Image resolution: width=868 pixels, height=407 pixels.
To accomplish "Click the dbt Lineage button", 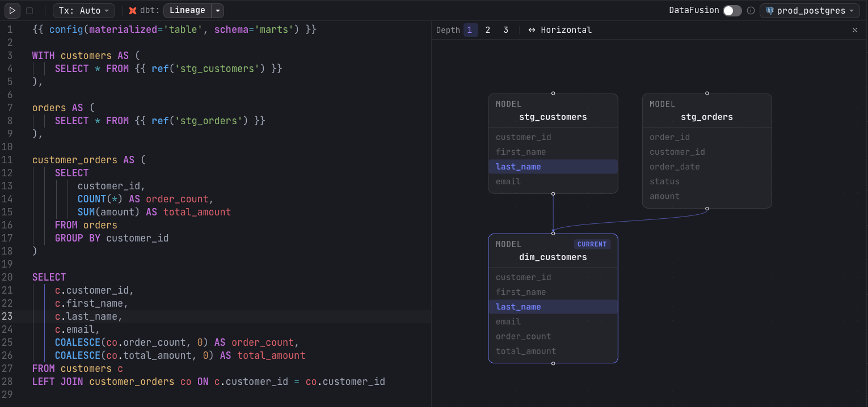I will point(187,10).
